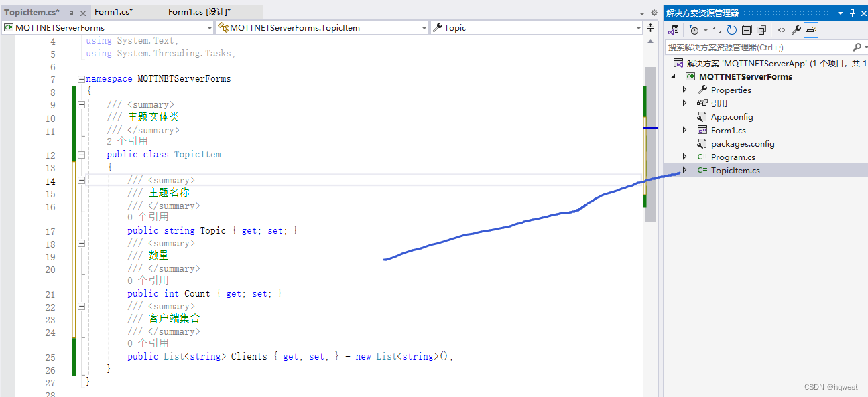
Task: Collapse All in Solution Explorer toolbar
Action: (x=747, y=30)
